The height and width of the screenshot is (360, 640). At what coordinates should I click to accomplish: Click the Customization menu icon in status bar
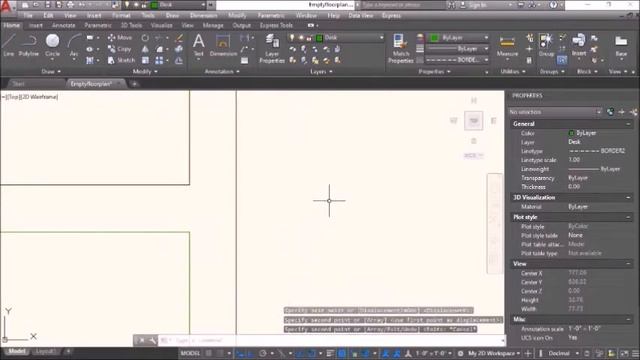click(x=636, y=353)
